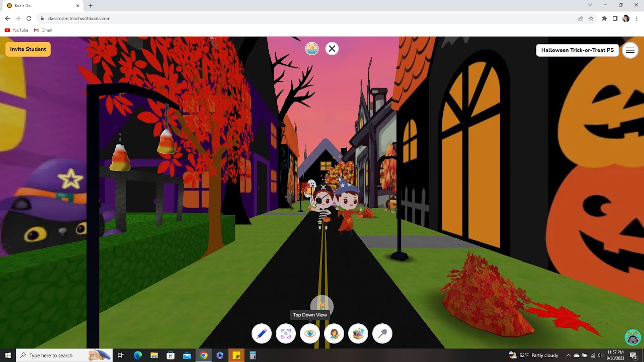This screenshot has height=362, width=644.
Task: Bookmark this page with star icon
Action: click(591, 19)
